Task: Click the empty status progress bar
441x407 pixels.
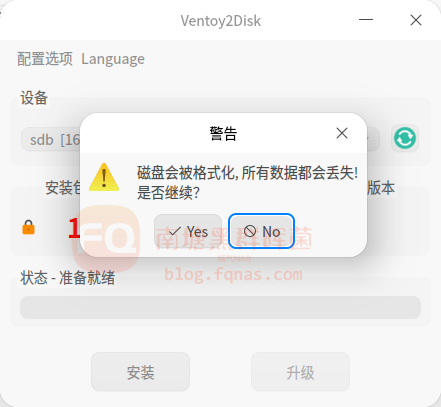Action: 220,307
